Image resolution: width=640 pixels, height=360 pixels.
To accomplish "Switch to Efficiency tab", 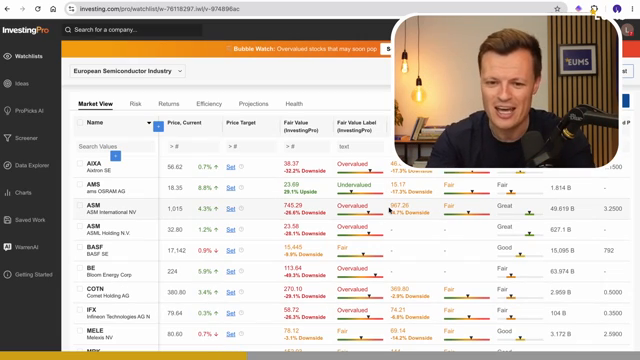I will pos(209,104).
